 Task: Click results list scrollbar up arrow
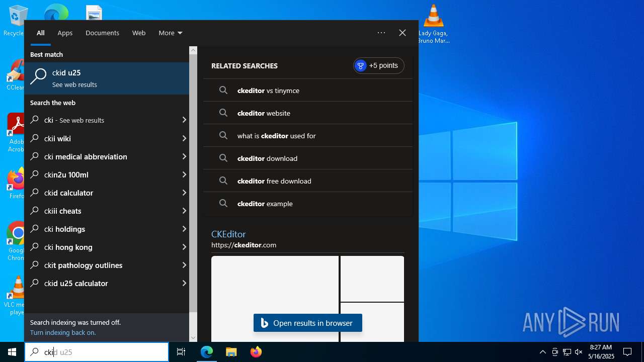pyautogui.click(x=193, y=50)
